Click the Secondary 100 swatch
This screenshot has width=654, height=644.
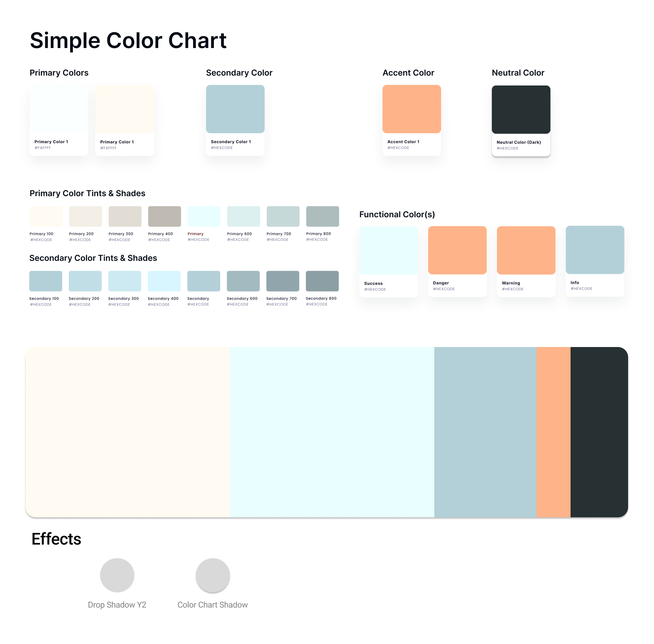[x=46, y=281]
